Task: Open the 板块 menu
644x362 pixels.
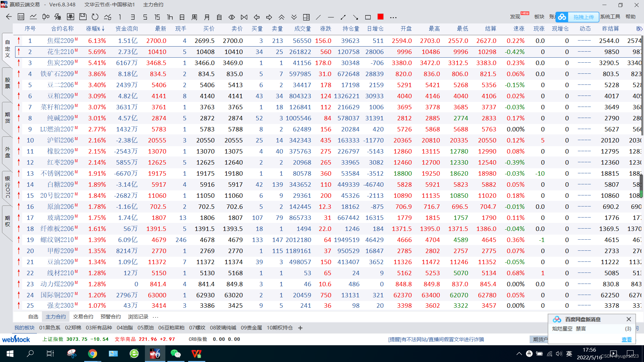Action: tap(539, 17)
